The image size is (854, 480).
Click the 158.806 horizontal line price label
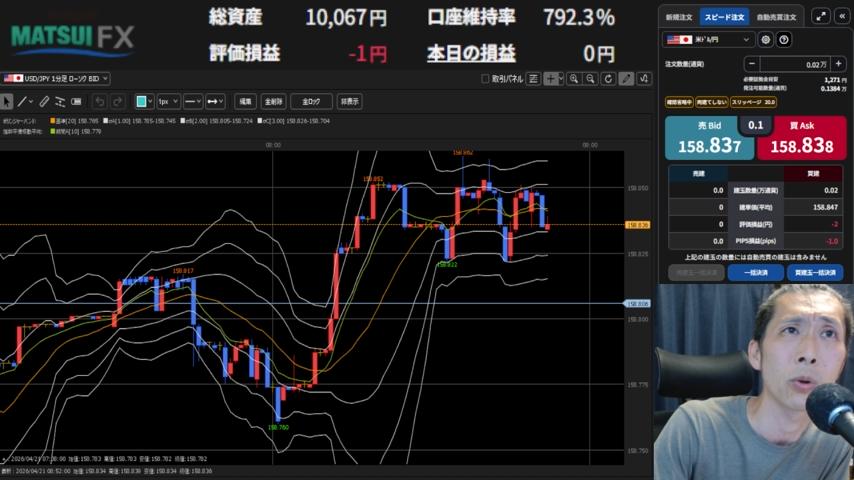pos(637,303)
